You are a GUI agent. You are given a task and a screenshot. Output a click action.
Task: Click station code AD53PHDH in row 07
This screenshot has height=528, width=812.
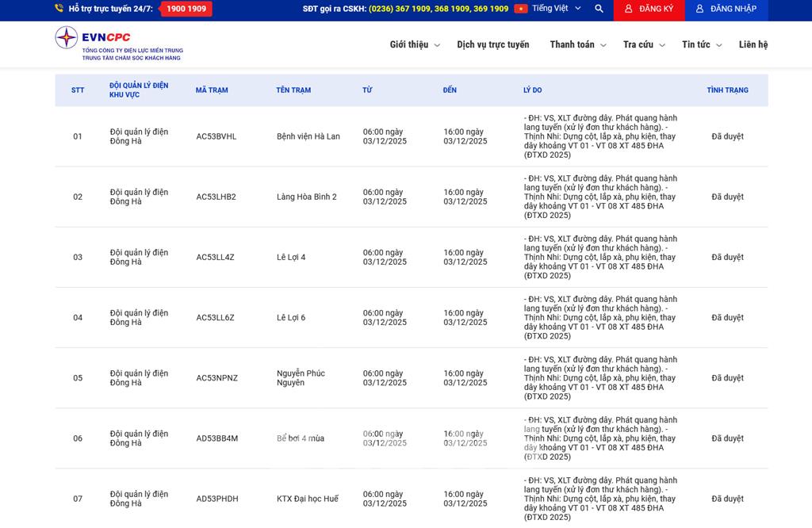point(217,499)
